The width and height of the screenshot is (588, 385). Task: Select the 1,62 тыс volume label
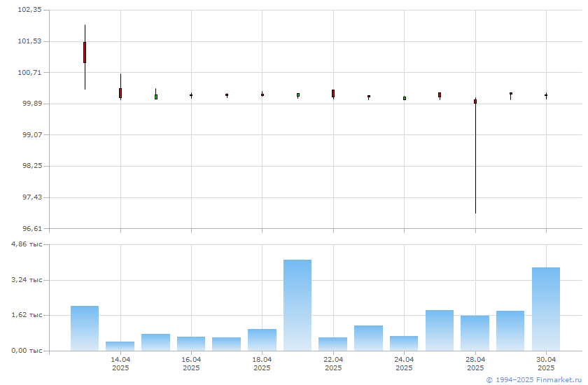27,315
